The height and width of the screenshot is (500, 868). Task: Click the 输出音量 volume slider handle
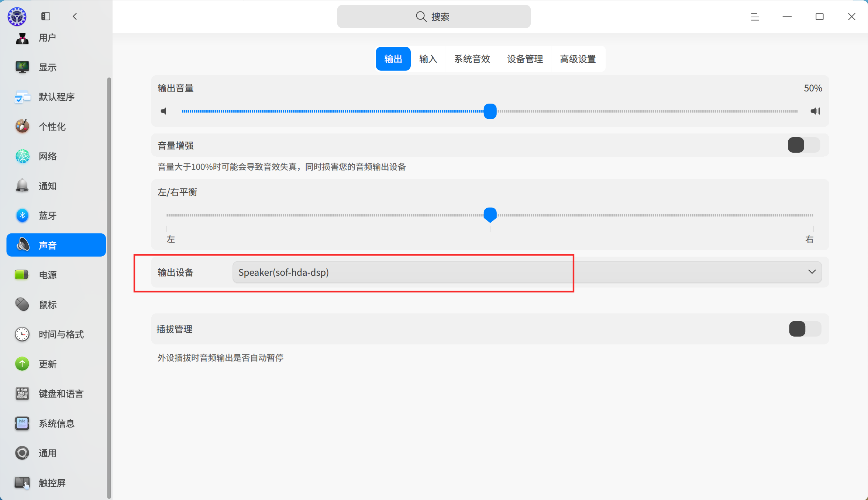[x=490, y=111]
